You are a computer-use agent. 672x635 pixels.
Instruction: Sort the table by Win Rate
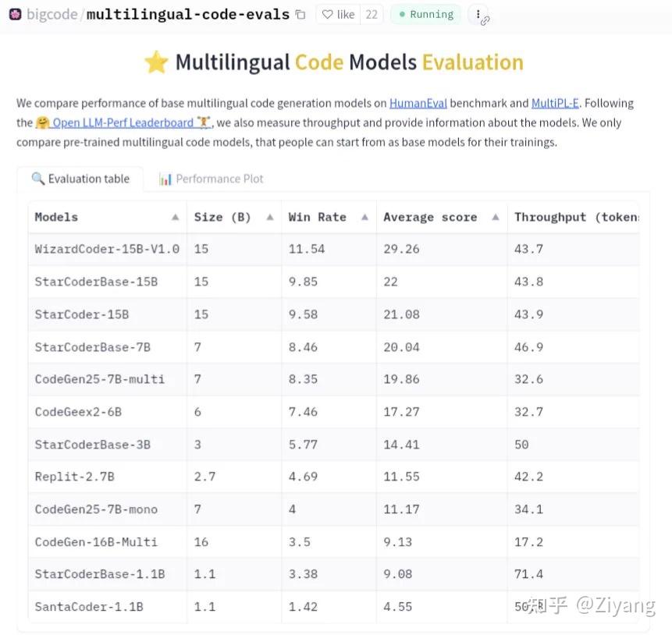pyautogui.click(x=364, y=217)
